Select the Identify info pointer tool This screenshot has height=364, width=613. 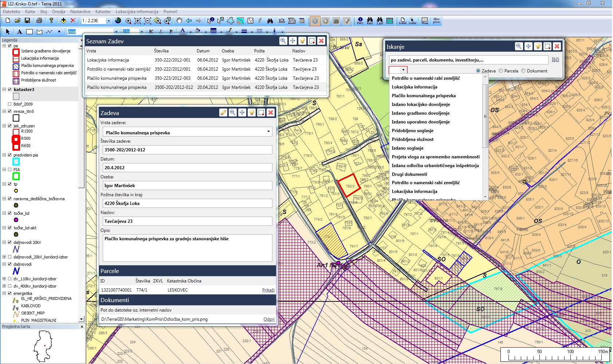211,21
